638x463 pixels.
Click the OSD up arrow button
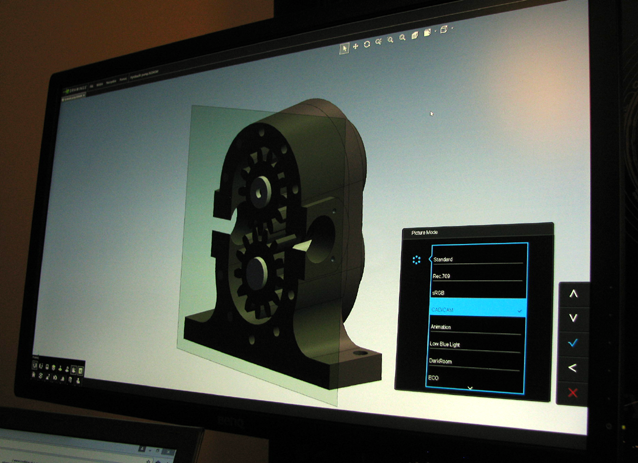coord(574,294)
